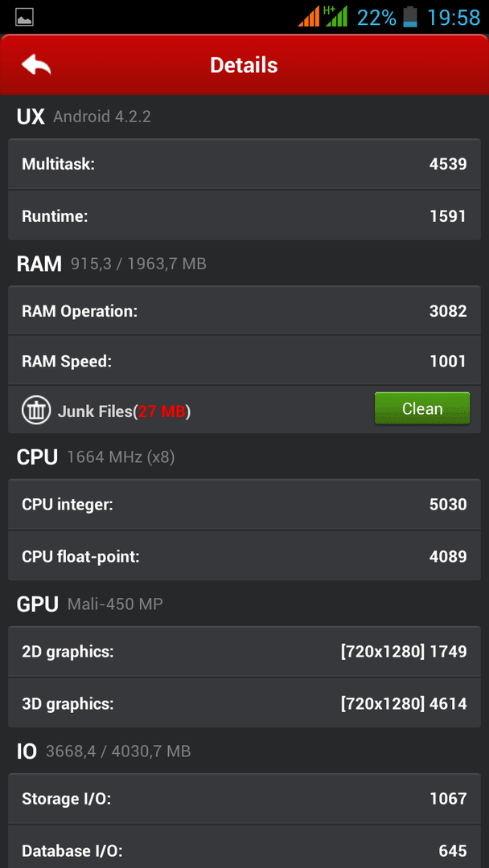The image size is (489, 868).
Task: Tap the Storage I/O row
Action: [244, 798]
